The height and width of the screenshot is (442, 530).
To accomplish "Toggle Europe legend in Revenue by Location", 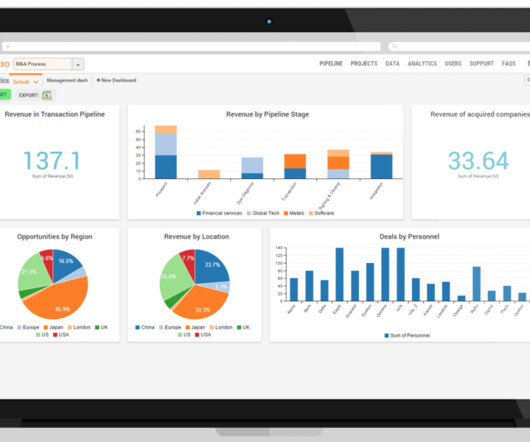I will [x=170, y=327].
